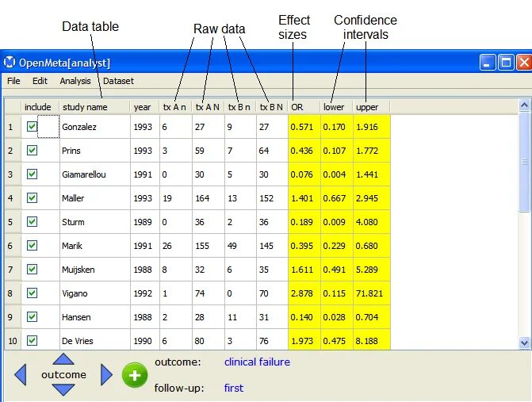532x402 pixels.
Task: Select row header number 4
Action: pyautogui.click(x=13, y=197)
